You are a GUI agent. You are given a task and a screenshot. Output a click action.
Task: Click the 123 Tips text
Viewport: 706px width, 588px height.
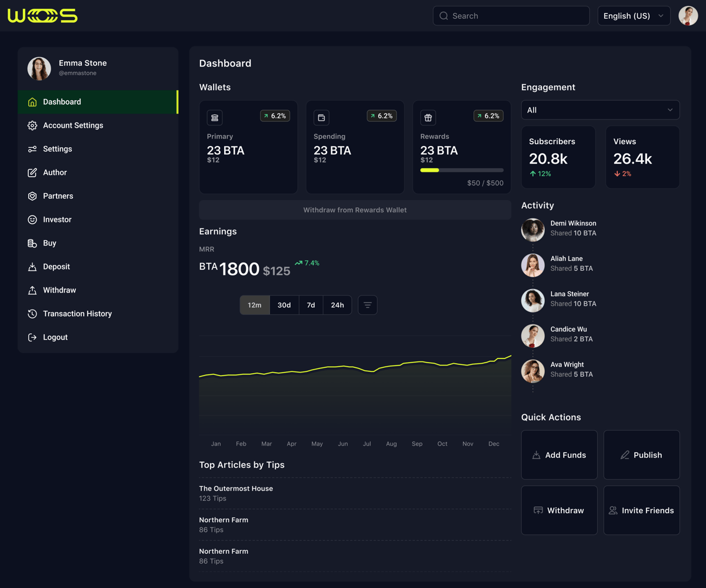click(212, 499)
